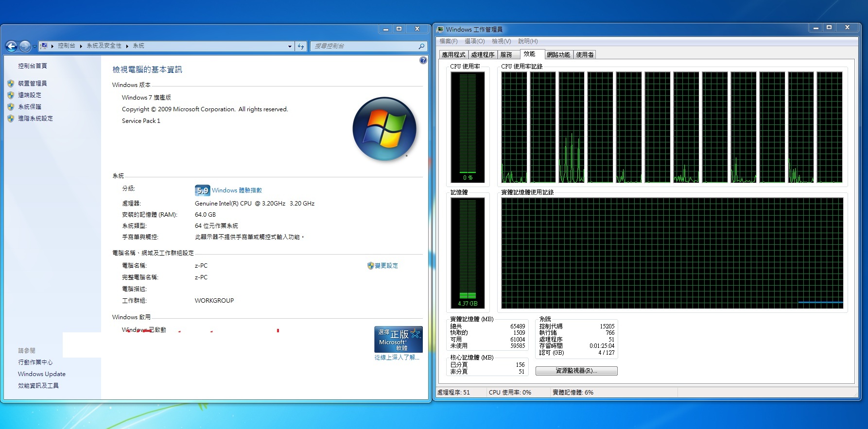Image resolution: width=868 pixels, height=429 pixels.
Task: Open the 檢視(V) menu in Task Manager
Action: pos(501,41)
